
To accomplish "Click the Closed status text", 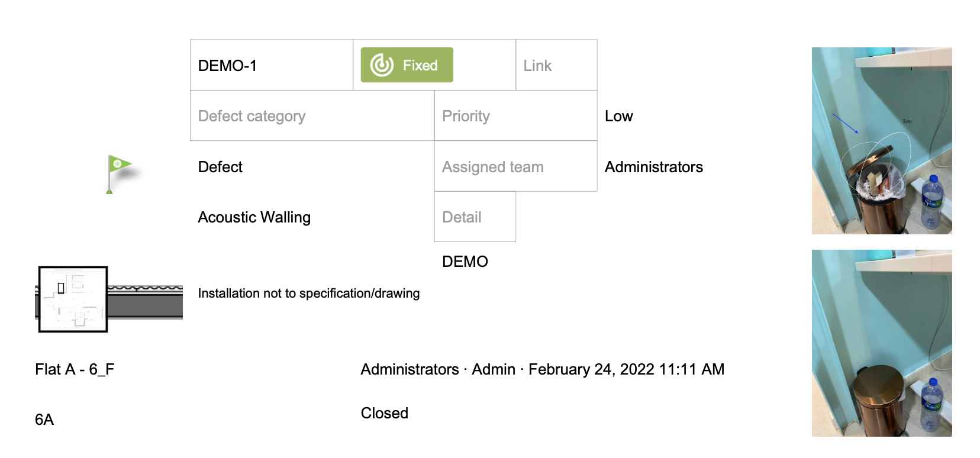I will coord(385,413).
